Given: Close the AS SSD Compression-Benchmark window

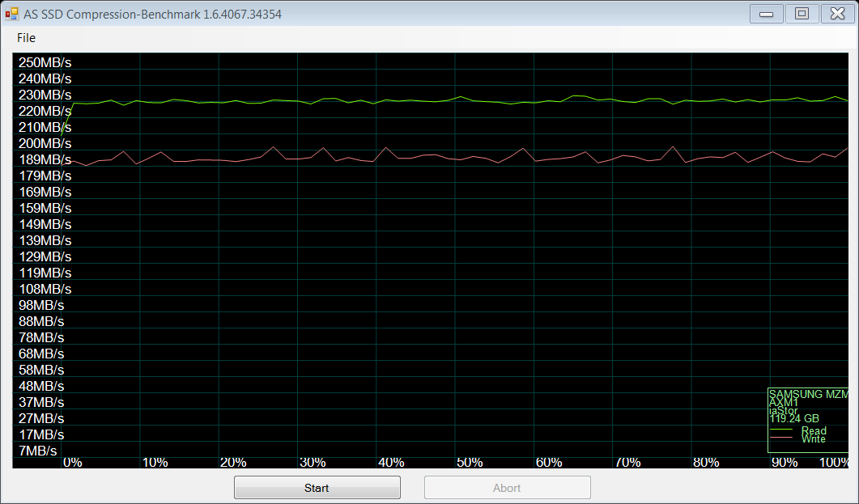Looking at the screenshot, I should click(838, 14).
